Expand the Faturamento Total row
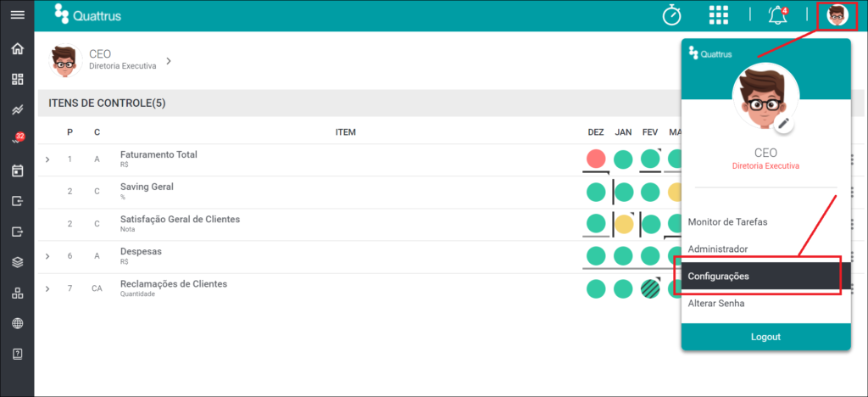The image size is (868, 397). click(x=47, y=159)
